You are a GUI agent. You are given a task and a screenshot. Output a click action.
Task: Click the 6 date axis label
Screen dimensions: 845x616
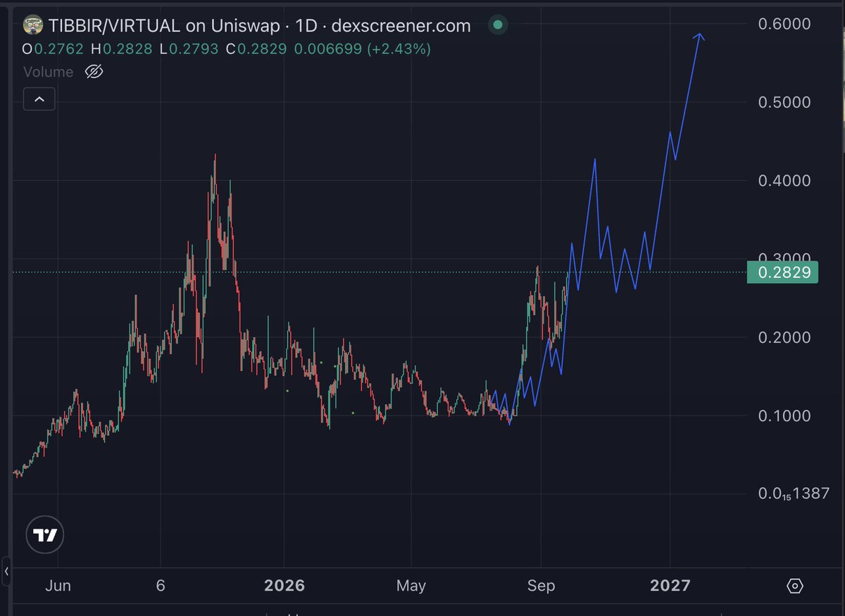coord(161,586)
